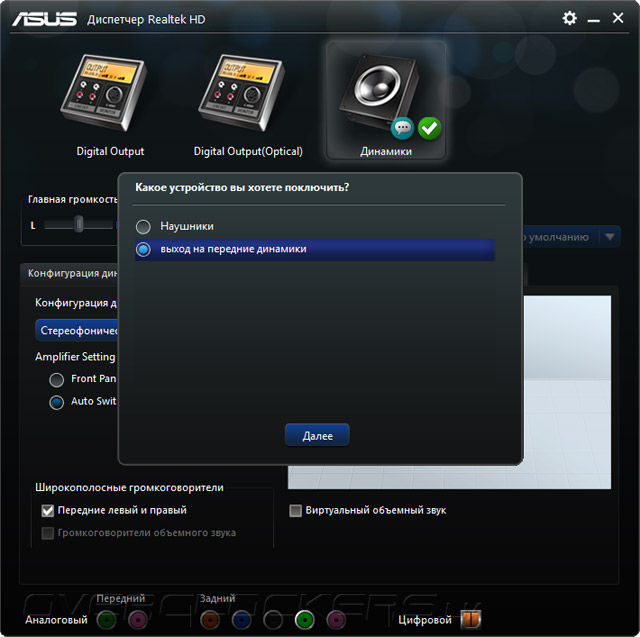Click the rear pink analog jack
The height and width of the screenshot is (637, 640).
pos(336,620)
